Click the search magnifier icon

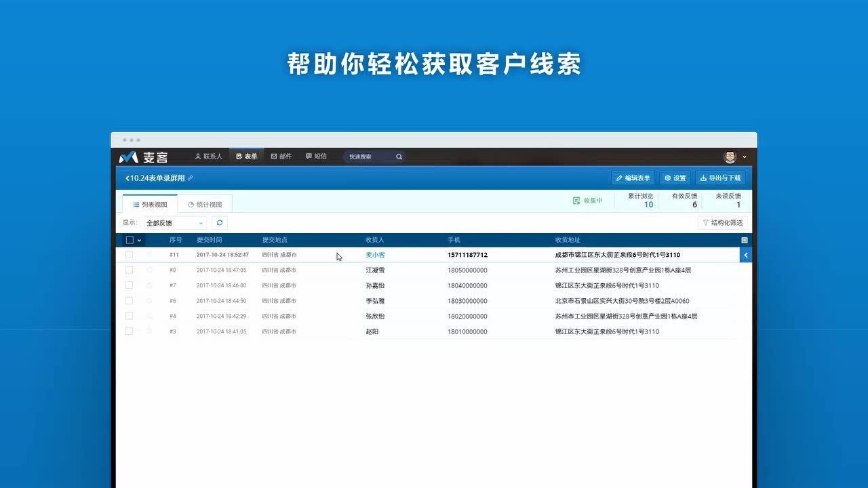(399, 157)
